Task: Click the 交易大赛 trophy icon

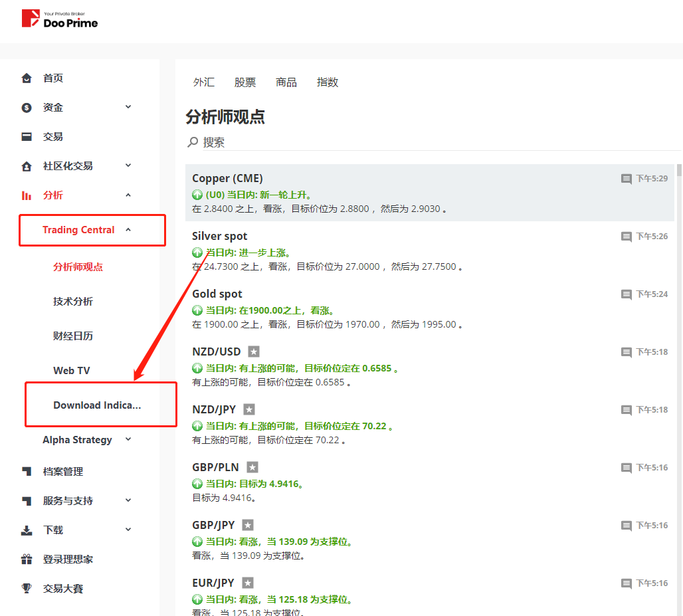Action: [26, 588]
